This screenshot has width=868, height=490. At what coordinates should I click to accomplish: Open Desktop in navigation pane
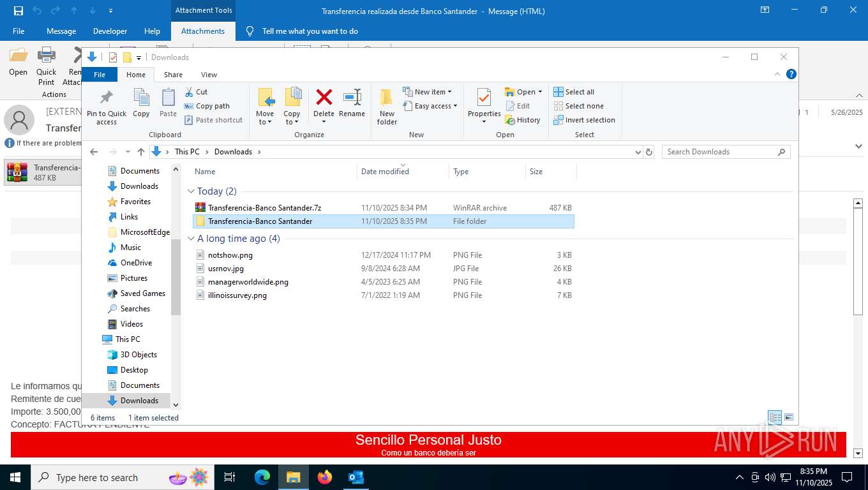128,370
